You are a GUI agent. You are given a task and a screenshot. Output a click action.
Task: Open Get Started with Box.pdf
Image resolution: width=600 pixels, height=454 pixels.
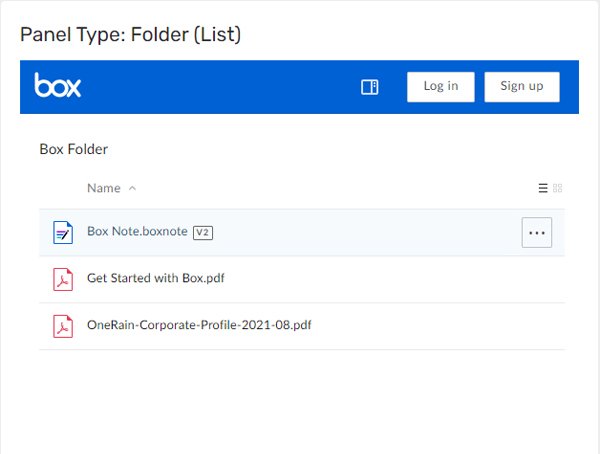[155, 279]
